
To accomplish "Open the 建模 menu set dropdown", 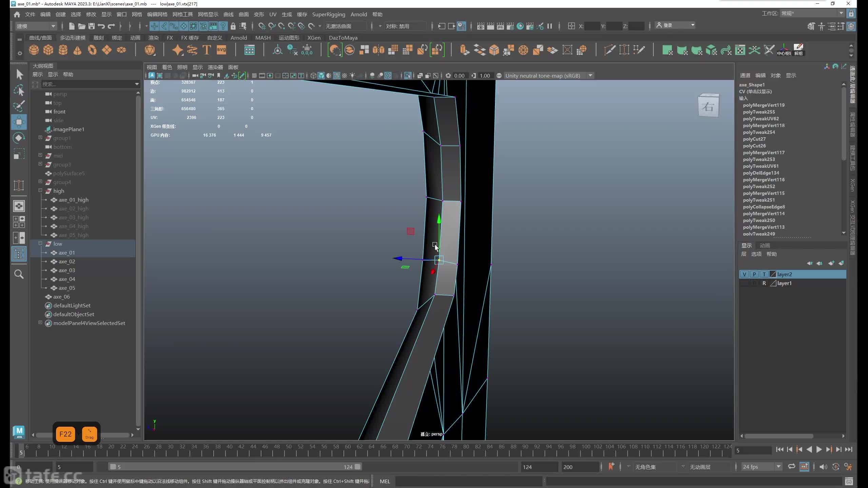I will (36, 26).
